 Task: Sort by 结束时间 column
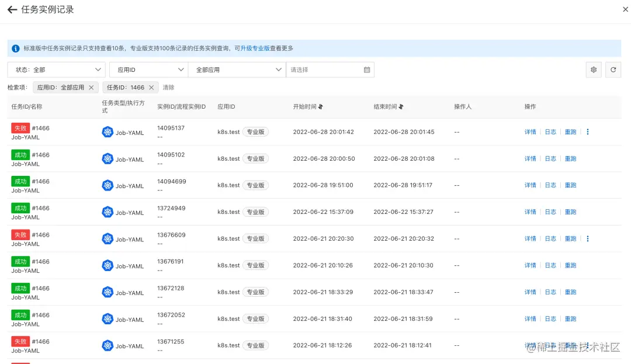point(401,106)
